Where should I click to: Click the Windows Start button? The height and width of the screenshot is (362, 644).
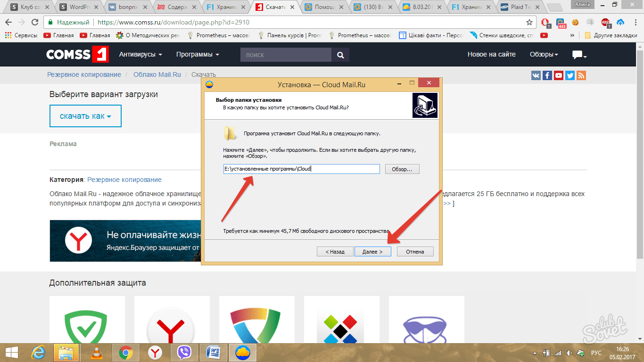coord(11,352)
